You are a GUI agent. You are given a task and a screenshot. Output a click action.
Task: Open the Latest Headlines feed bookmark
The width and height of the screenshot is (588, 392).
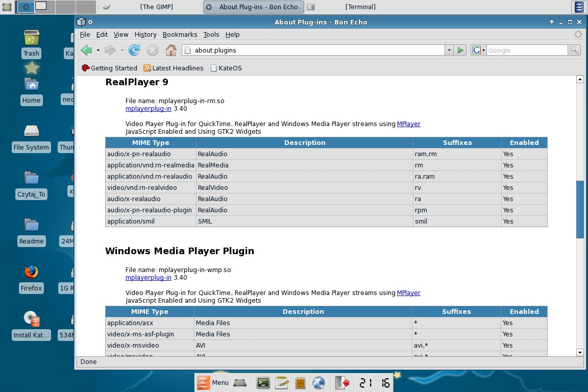[173, 68]
